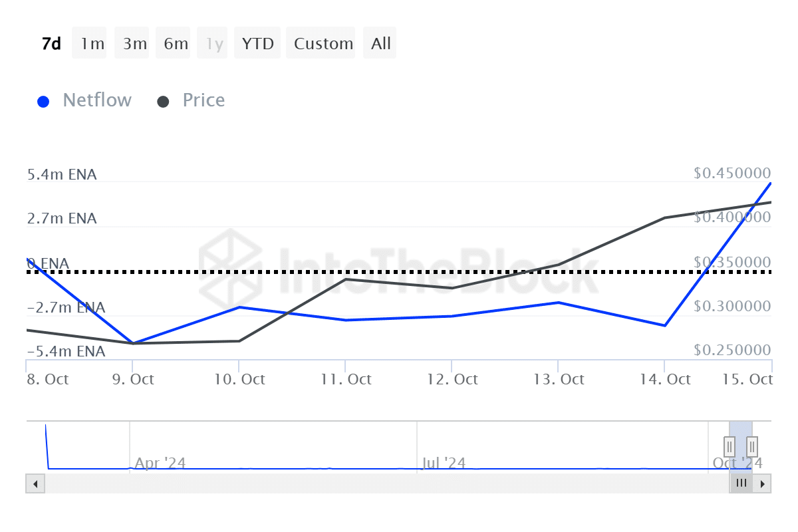Click the All time range button

[380, 43]
